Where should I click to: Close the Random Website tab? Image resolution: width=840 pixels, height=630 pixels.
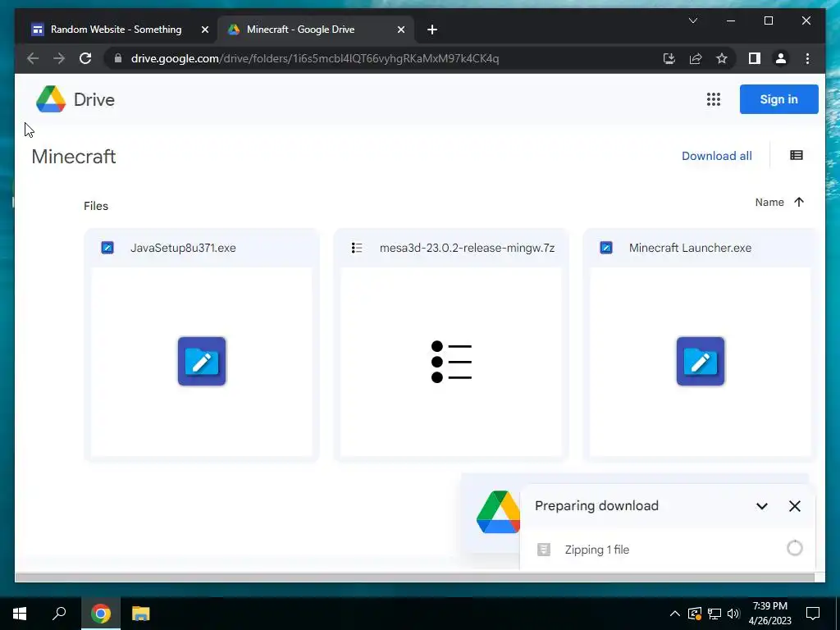pyautogui.click(x=204, y=30)
